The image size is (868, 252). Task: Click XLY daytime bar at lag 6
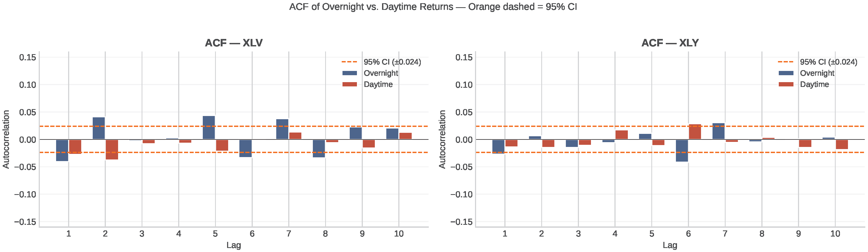695,131
